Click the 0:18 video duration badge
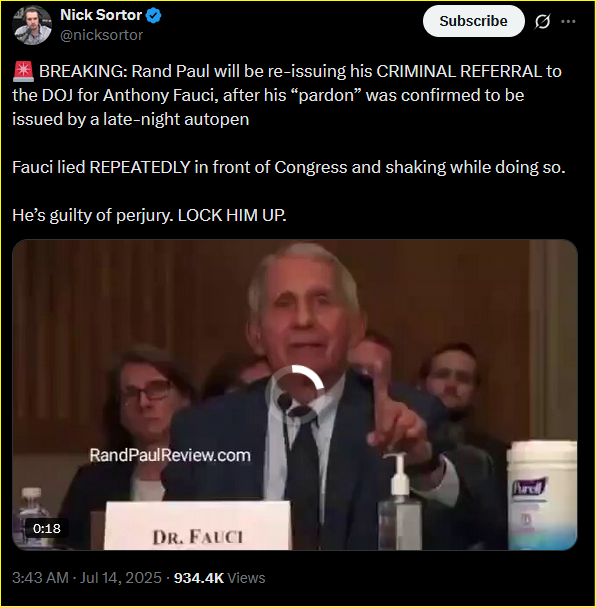Image resolution: width=596 pixels, height=607 pixels. coord(47,528)
